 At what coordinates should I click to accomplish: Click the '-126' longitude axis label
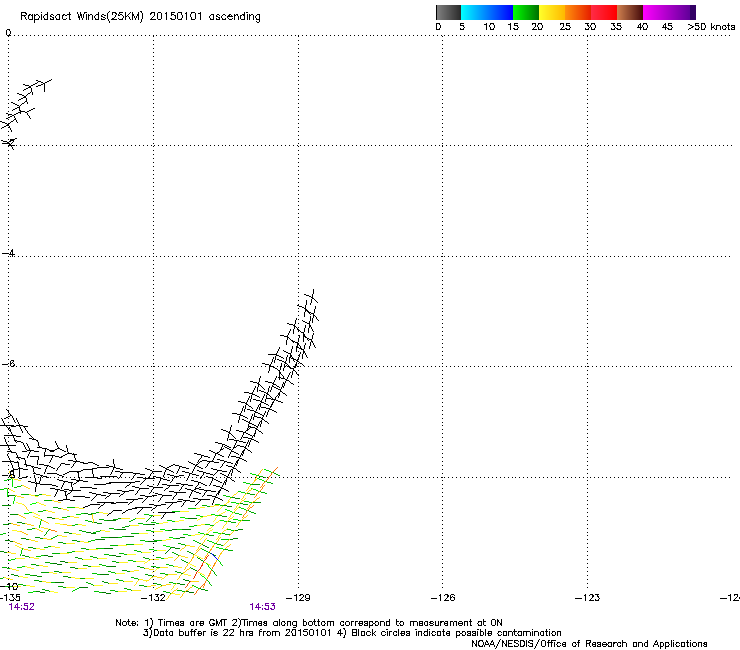click(443, 598)
